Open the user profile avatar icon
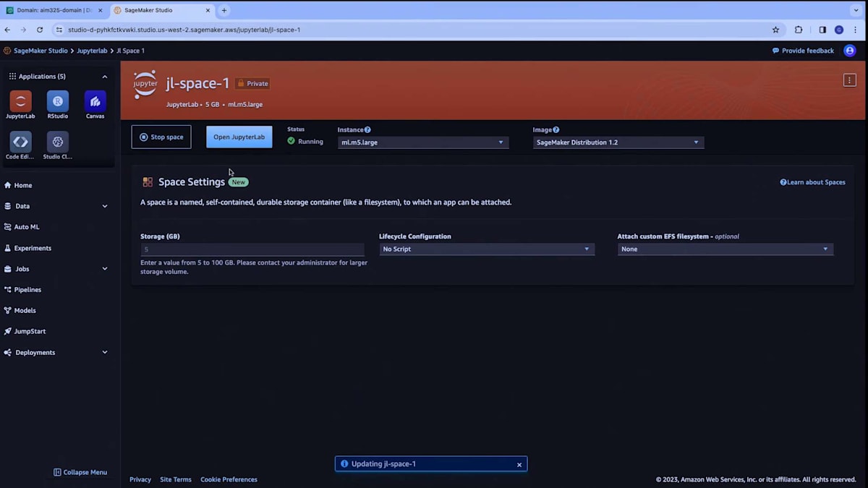868x488 pixels. point(850,51)
